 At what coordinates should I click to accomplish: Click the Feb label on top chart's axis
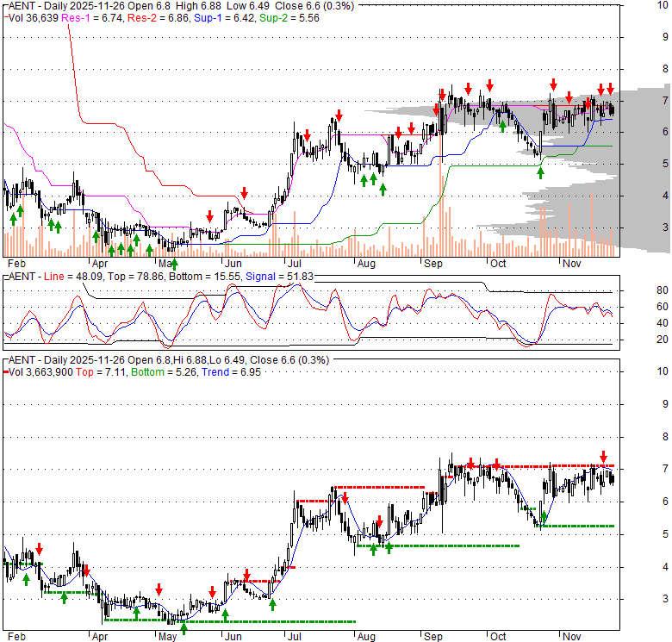(x=16, y=264)
